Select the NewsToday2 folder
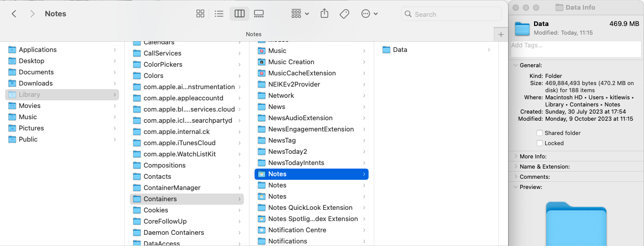644x246 pixels. click(x=312, y=151)
